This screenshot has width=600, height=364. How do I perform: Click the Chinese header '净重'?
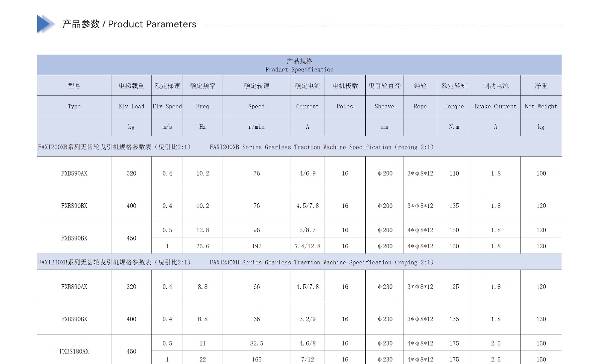[541, 86]
